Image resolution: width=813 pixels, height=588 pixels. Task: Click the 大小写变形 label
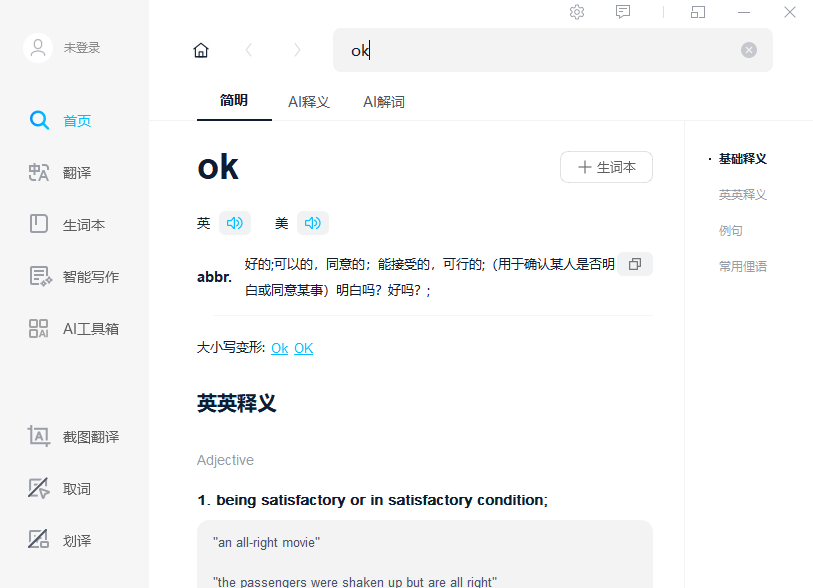pyautogui.click(x=231, y=347)
